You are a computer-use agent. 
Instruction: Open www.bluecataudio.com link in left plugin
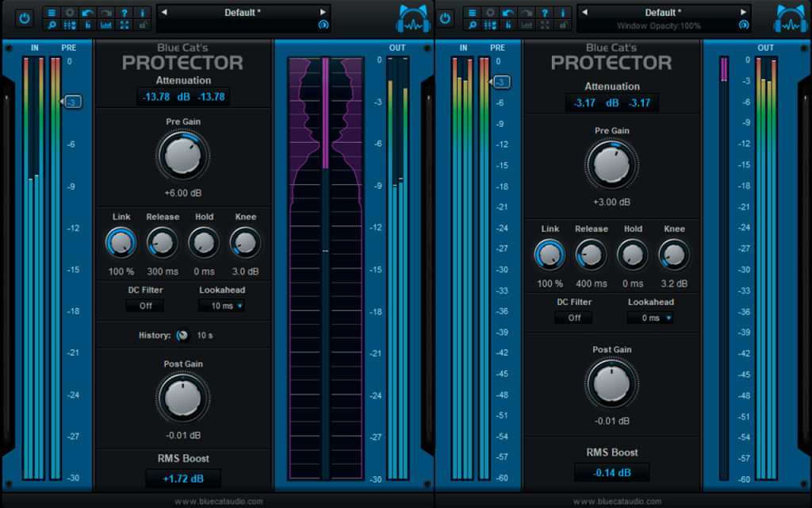[219, 502]
